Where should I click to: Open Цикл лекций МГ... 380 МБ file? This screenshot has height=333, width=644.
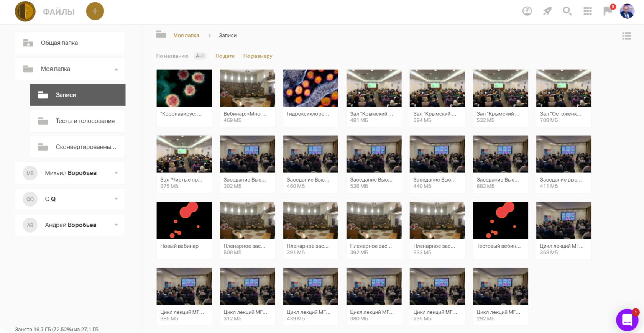[x=374, y=296]
